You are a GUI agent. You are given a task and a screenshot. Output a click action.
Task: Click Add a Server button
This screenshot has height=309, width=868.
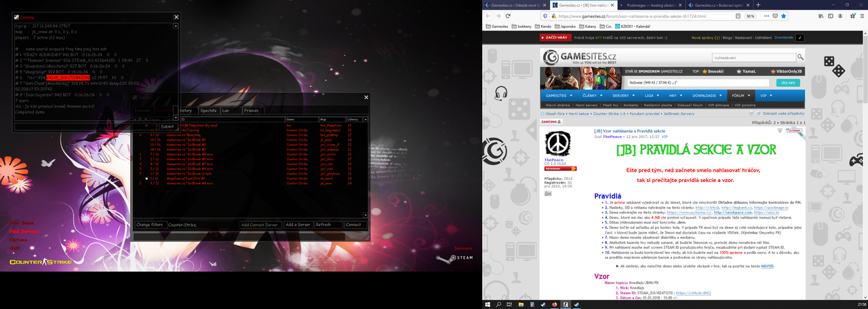click(x=298, y=225)
